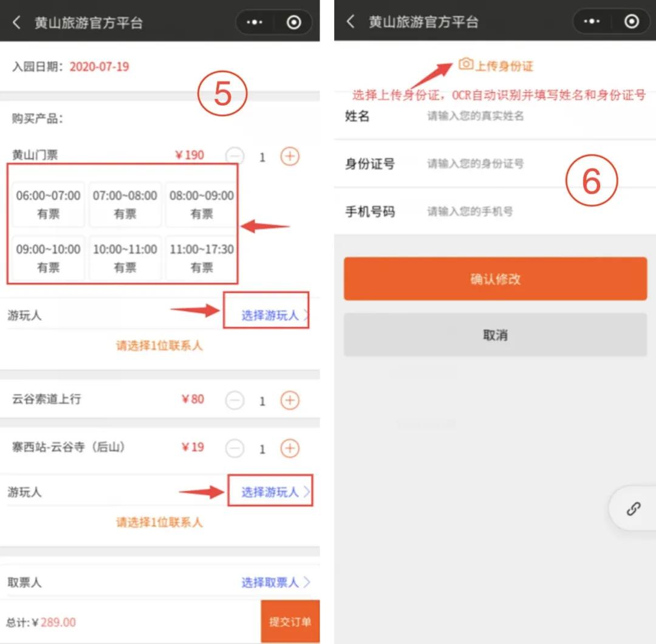Tap the floating chain link icon

pyautogui.click(x=634, y=509)
